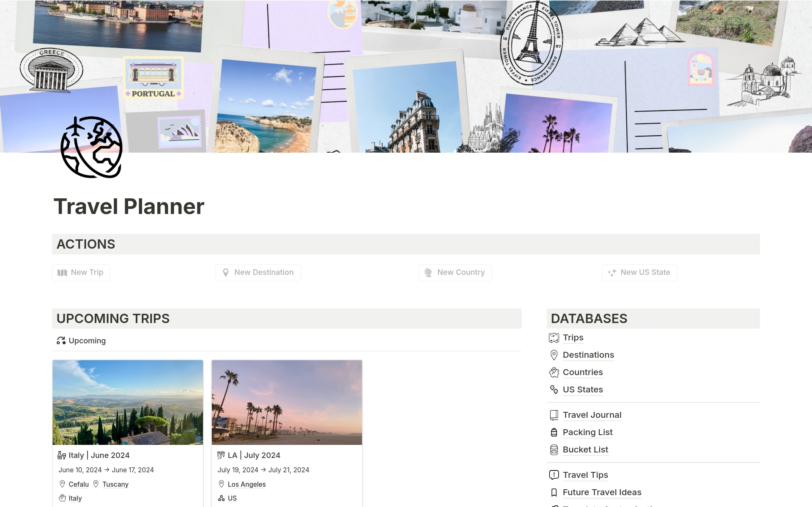This screenshot has height=507, width=812.
Task: Open the Bucket List icon
Action: 554,449
